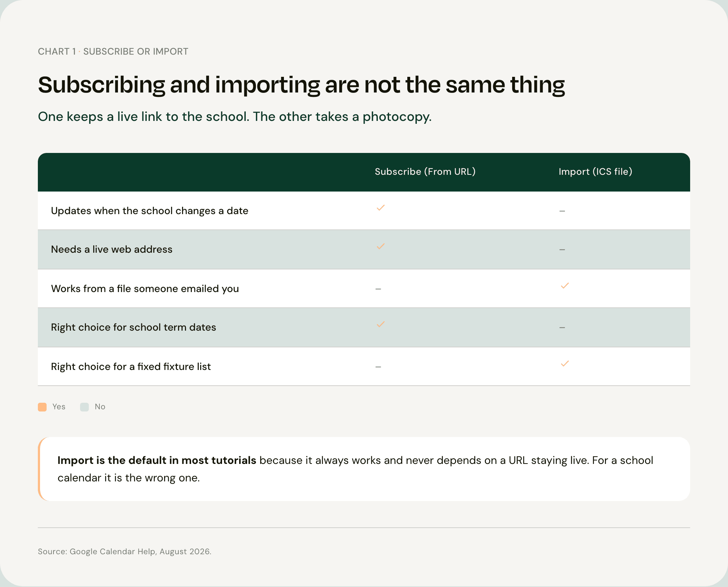This screenshot has height=587, width=728.
Task: Click the chart title 'Subscribing and importing are not the same thing'
Action: click(301, 85)
